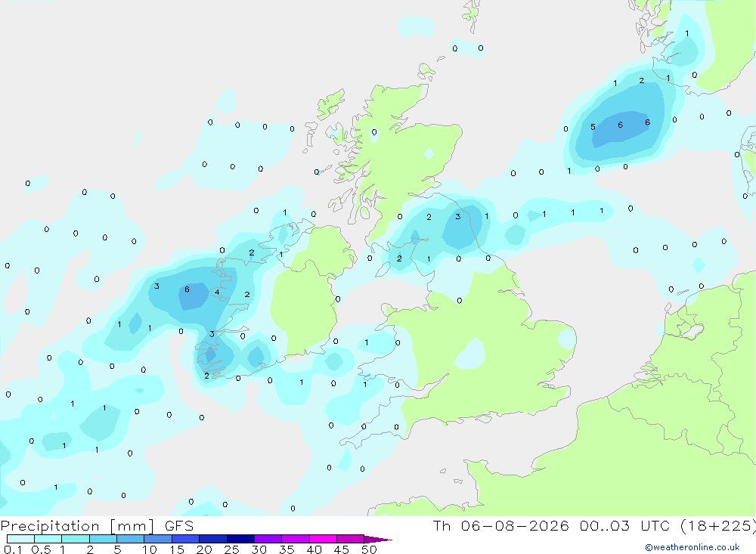The image size is (756, 554).
Task: Click the '25' legend scale label
Action: click(x=232, y=549)
